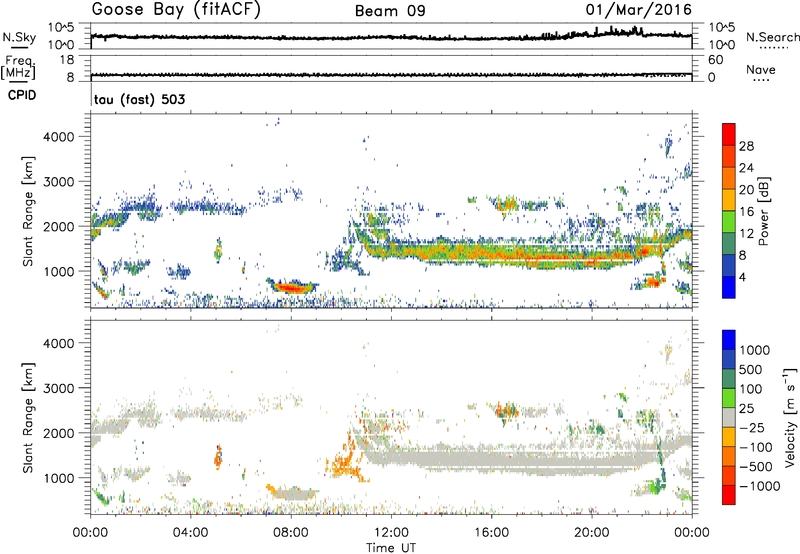
Task: Click the orange -100 to -500 Velocity colorbar segment
Action: [729, 457]
